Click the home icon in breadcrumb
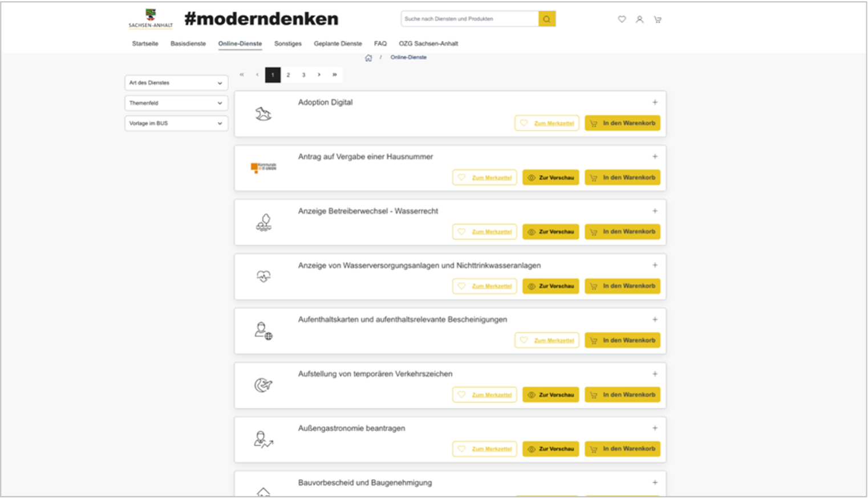Viewport: 868px width, 498px height. click(368, 58)
